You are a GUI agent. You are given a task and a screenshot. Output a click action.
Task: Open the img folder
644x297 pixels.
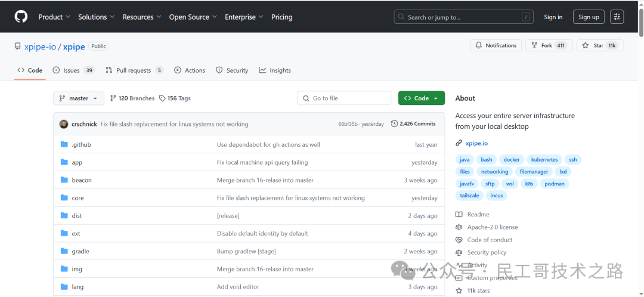tap(77, 269)
